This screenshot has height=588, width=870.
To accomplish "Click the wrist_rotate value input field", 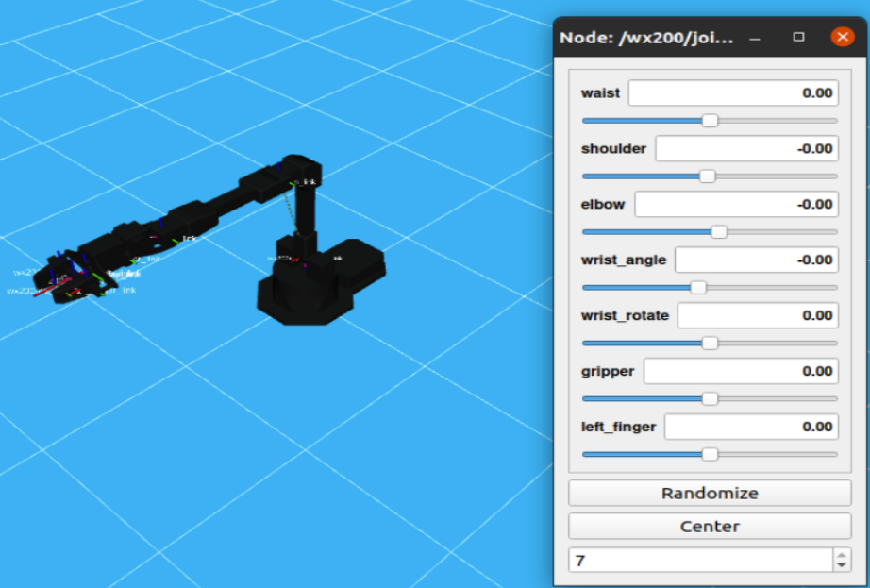I will pyautogui.click(x=758, y=315).
